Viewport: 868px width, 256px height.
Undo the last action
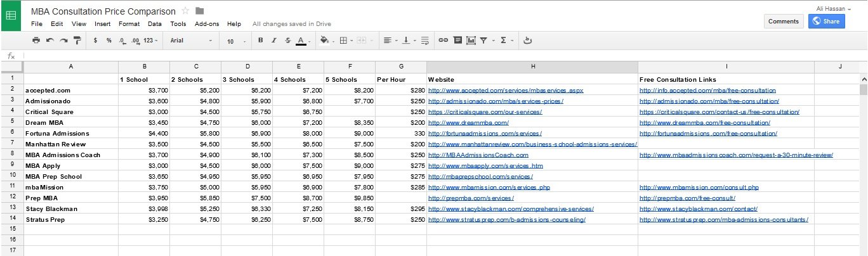click(50, 40)
